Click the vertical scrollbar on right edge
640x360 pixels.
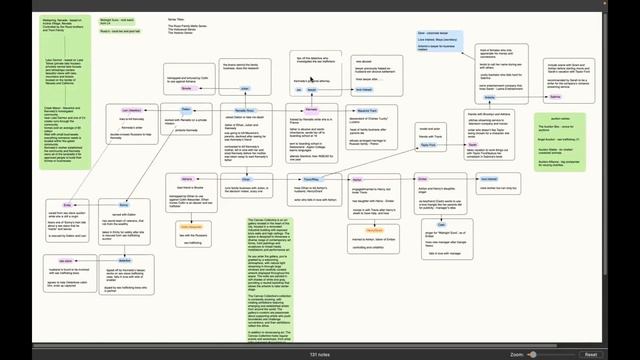[605, 143]
